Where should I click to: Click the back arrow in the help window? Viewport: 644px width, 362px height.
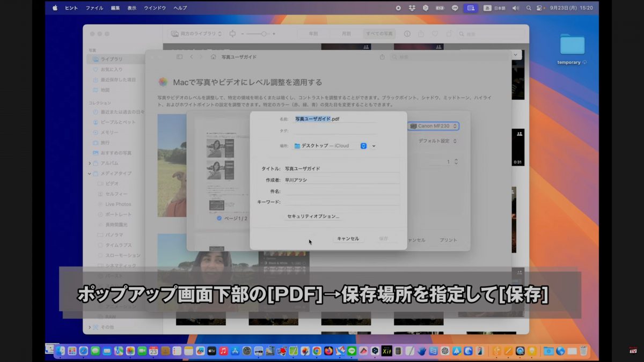192,56
